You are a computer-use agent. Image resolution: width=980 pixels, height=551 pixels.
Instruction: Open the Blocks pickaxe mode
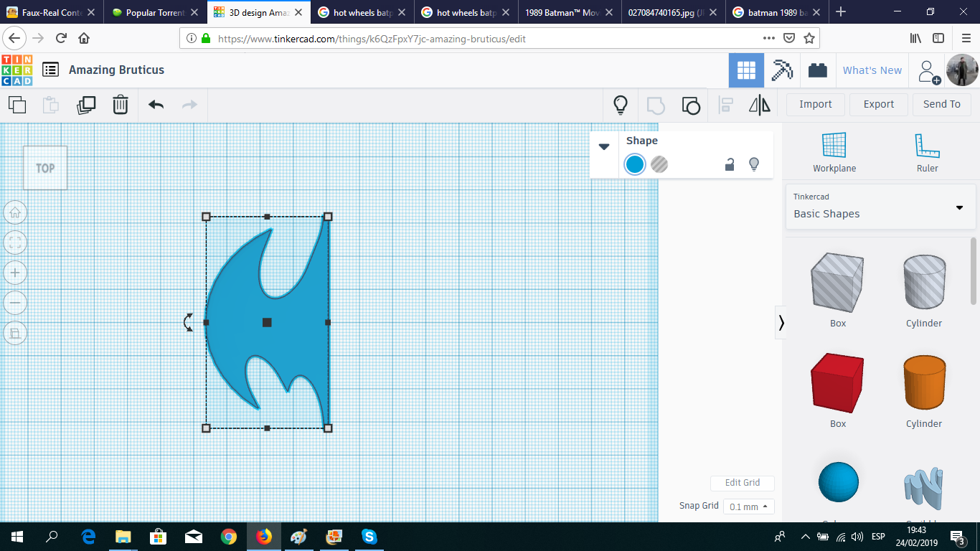781,70
